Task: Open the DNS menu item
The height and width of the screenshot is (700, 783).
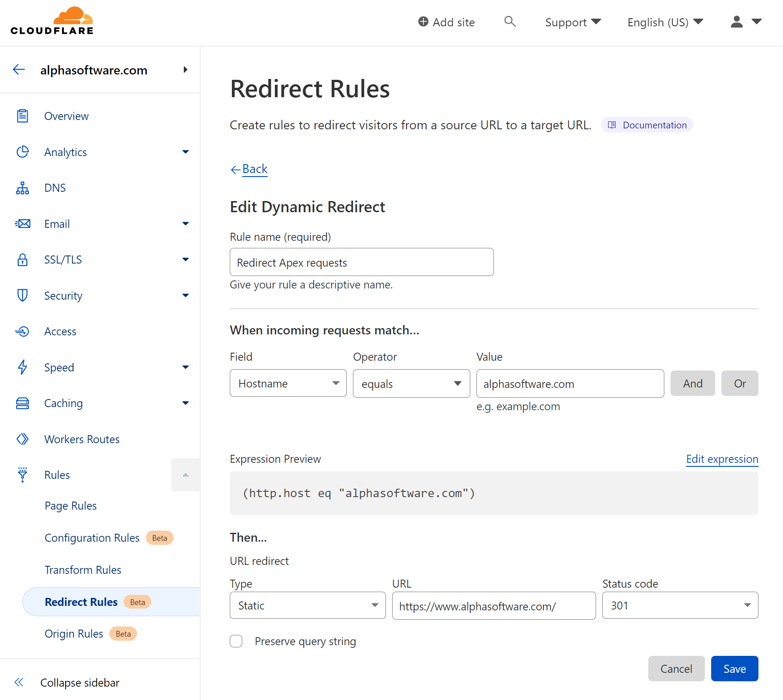Action: point(55,188)
